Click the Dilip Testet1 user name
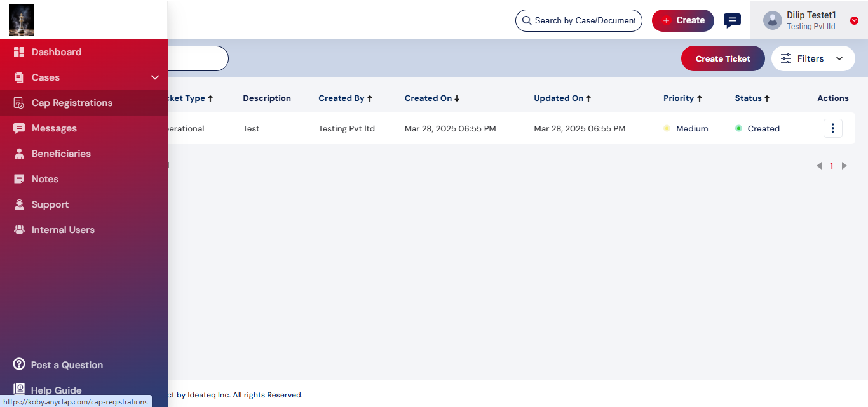Viewport: 868px width, 407px height. click(811, 15)
